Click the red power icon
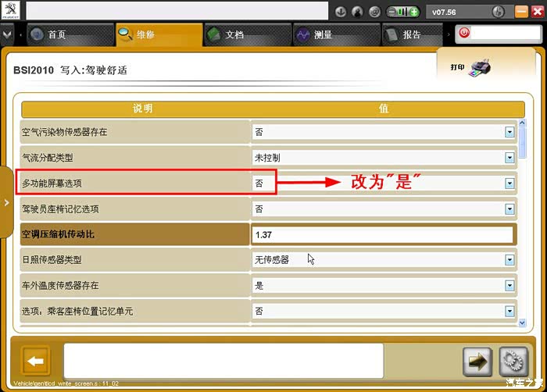547x392 pixels. (464, 33)
